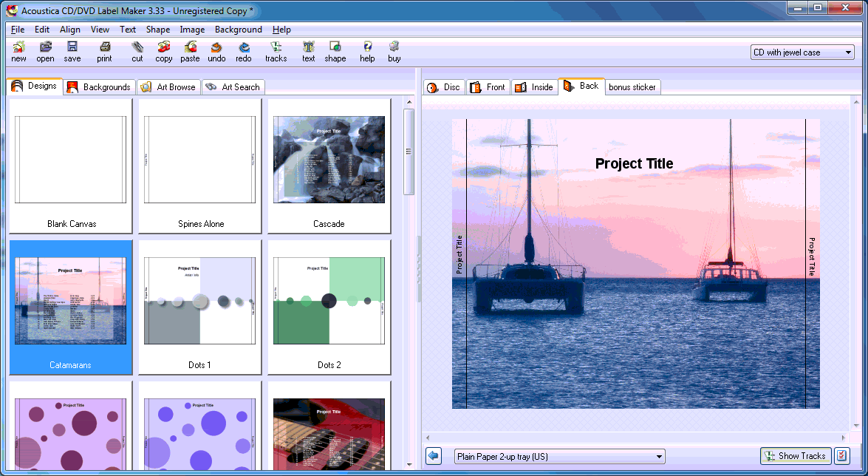The image size is (868, 476).
Task: Select the Cascade design thumbnail
Action: tap(329, 166)
